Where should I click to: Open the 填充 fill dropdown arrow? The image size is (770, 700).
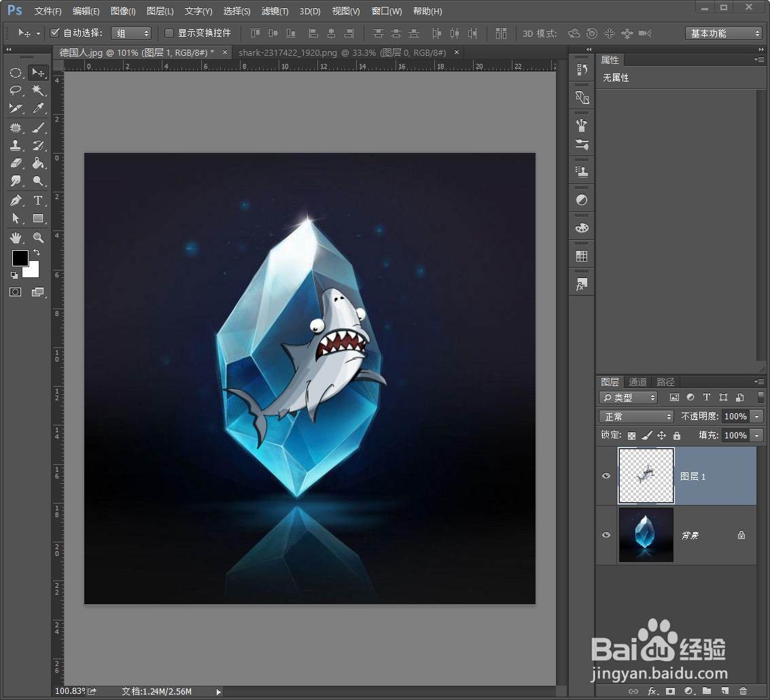coord(756,435)
